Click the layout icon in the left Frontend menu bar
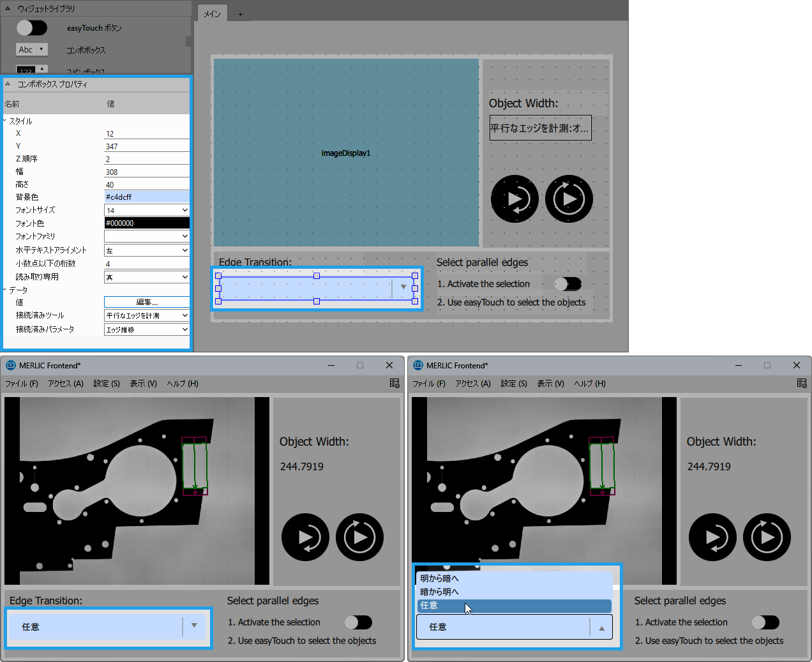 (x=395, y=383)
